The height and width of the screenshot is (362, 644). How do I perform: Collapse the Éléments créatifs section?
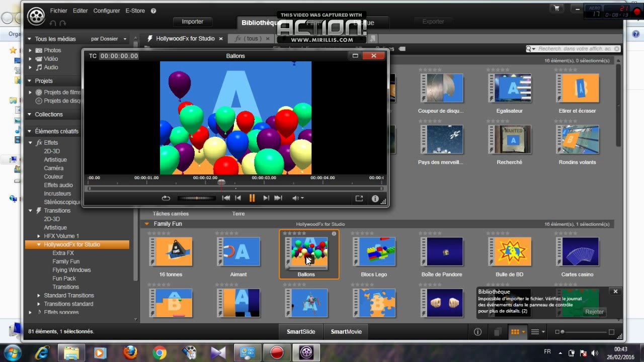(x=29, y=131)
